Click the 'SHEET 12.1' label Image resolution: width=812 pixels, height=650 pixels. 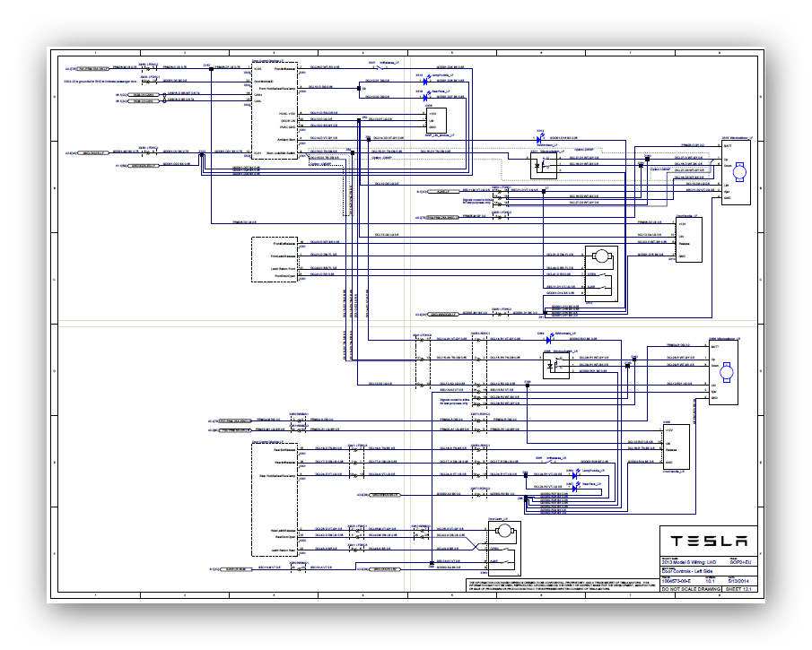pos(738,589)
